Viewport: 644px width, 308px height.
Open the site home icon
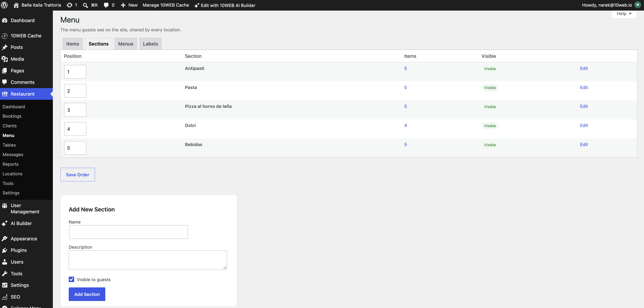[x=16, y=5]
